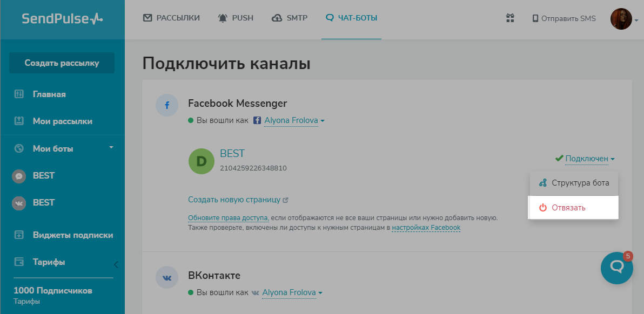
Task: Open Тарифы in sidebar menu
Action: (49, 262)
